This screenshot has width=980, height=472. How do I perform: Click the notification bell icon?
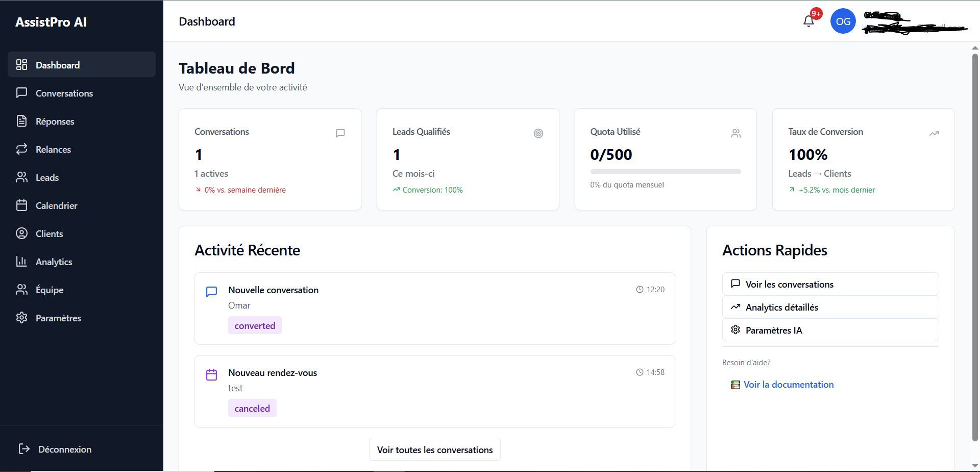tap(808, 21)
